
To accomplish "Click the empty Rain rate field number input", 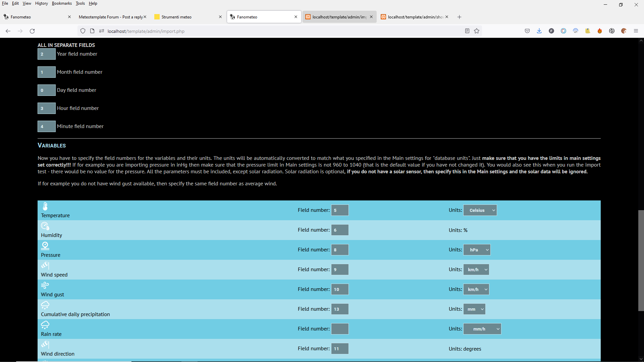I will coord(340,329).
